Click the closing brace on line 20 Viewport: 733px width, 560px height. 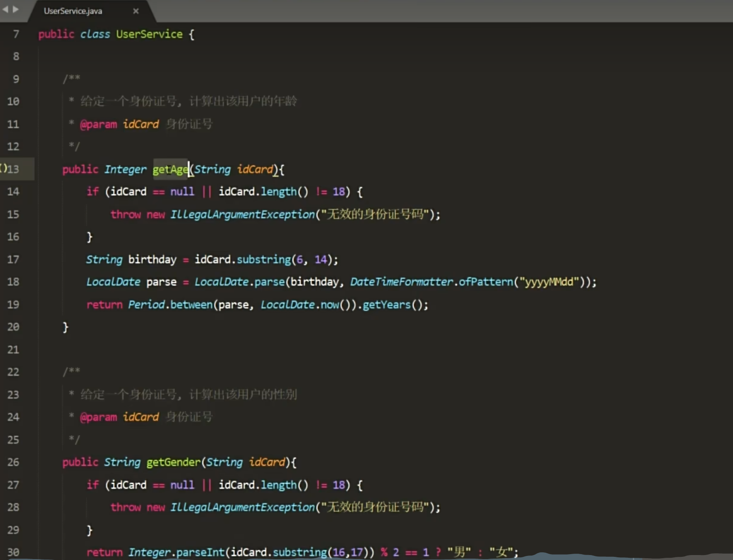(x=65, y=327)
